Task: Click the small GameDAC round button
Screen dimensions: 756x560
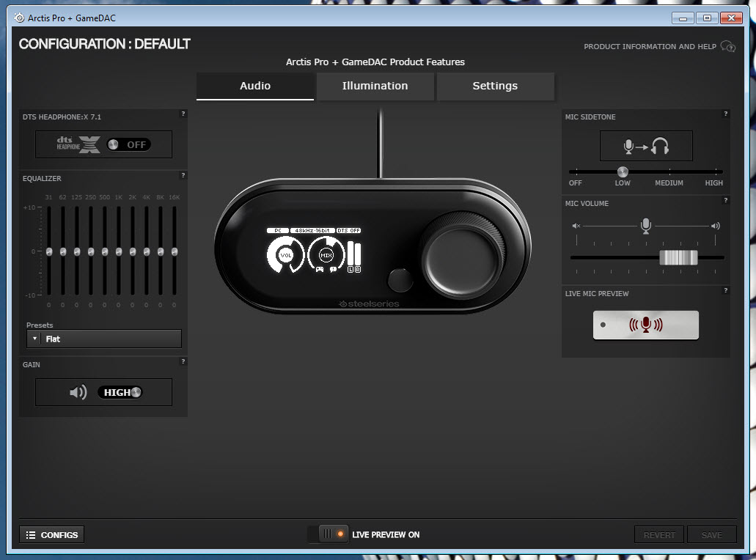Action: point(400,281)
